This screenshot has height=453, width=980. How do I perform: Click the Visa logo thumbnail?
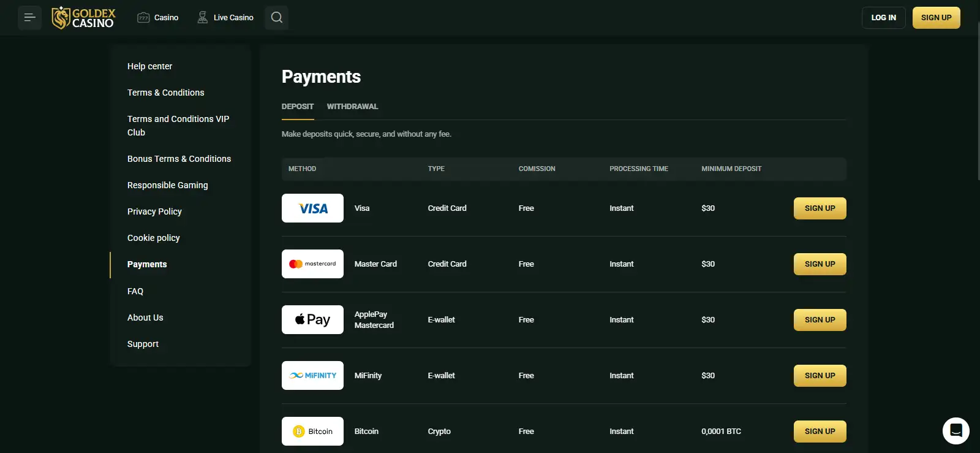pyautogui.click(x=312, y=208)
